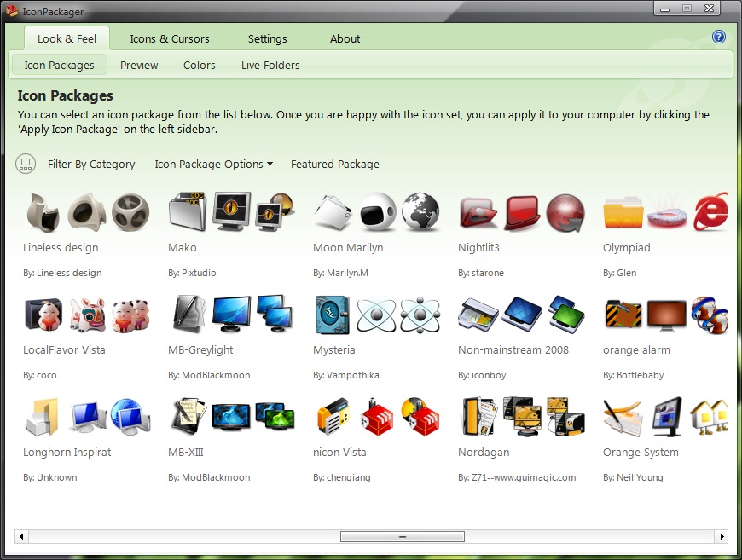Select the Olympiad package name

tap(627, 248)
